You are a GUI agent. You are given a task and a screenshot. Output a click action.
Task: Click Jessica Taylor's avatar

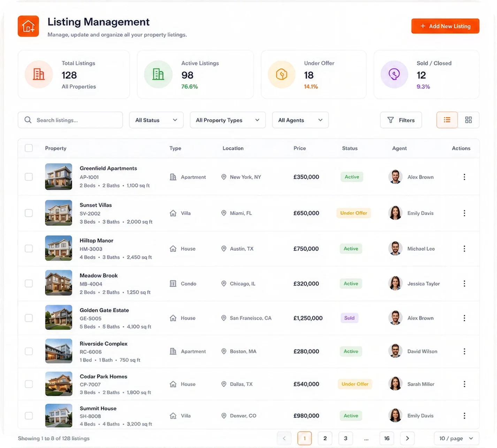point(395,284)
